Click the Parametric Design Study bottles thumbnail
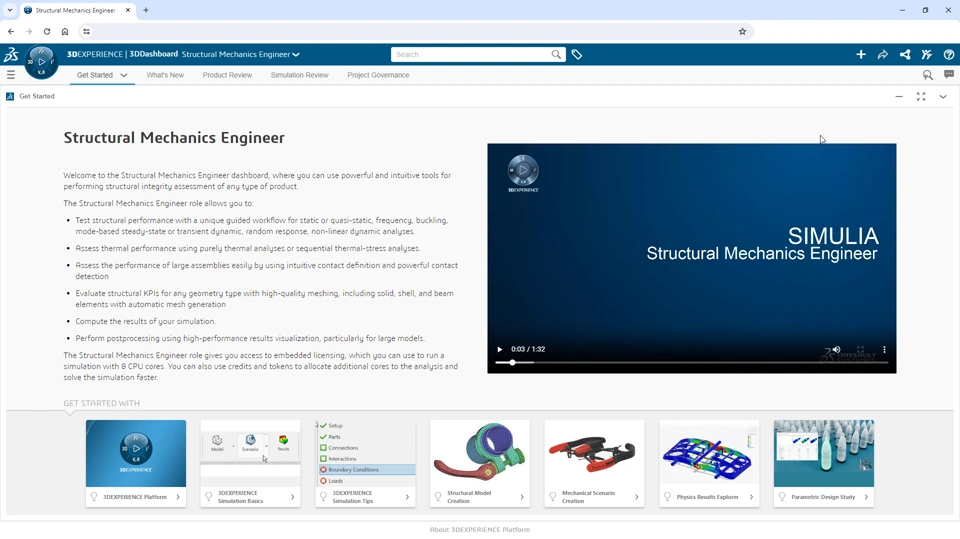Screen dimensions: 960x539 824,453
